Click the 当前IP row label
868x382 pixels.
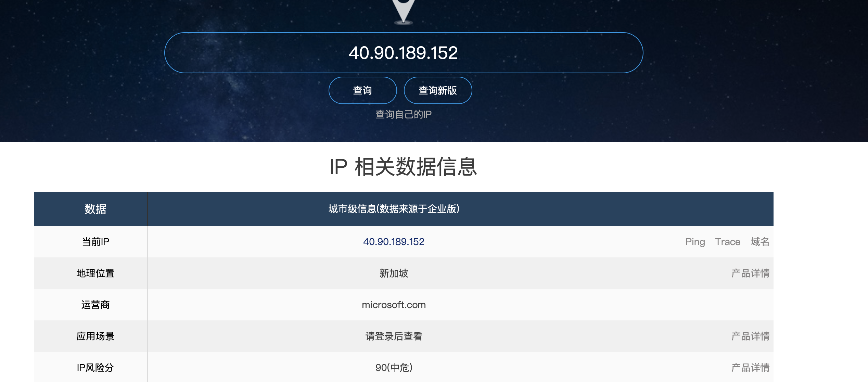95,242
